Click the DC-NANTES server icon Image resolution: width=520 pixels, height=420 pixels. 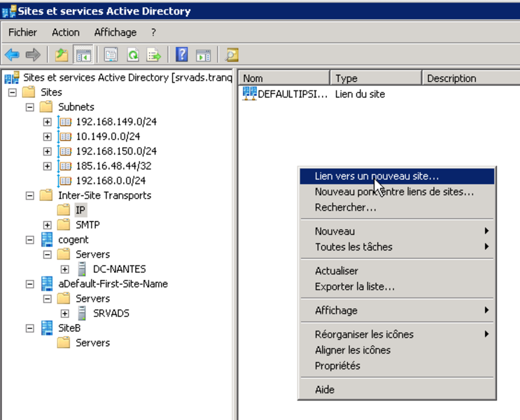[x=82, y=269]
